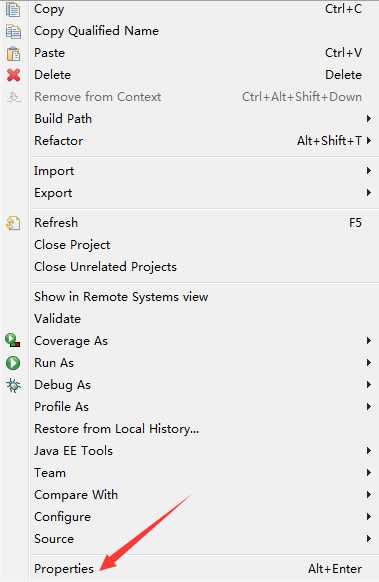Expand the Refactor submenu arrow
The image size is (379, 582).
[369, 141]
